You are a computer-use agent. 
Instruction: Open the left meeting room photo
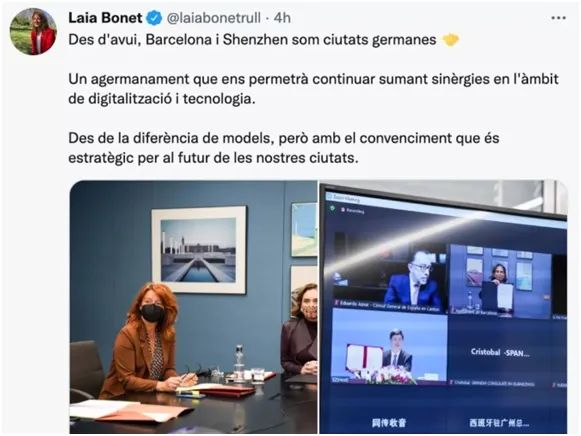(x=193, y=307)
